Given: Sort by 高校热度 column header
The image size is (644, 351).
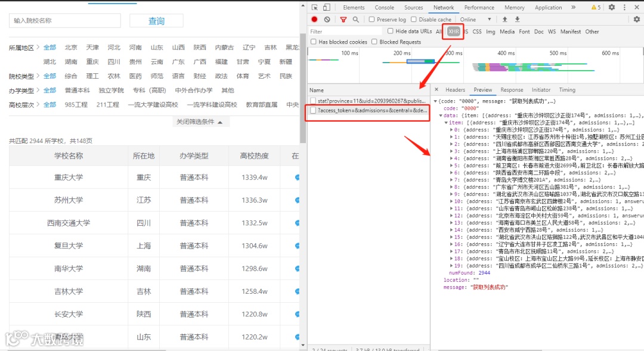Looking at the screenshot, I should pos(254,156).
